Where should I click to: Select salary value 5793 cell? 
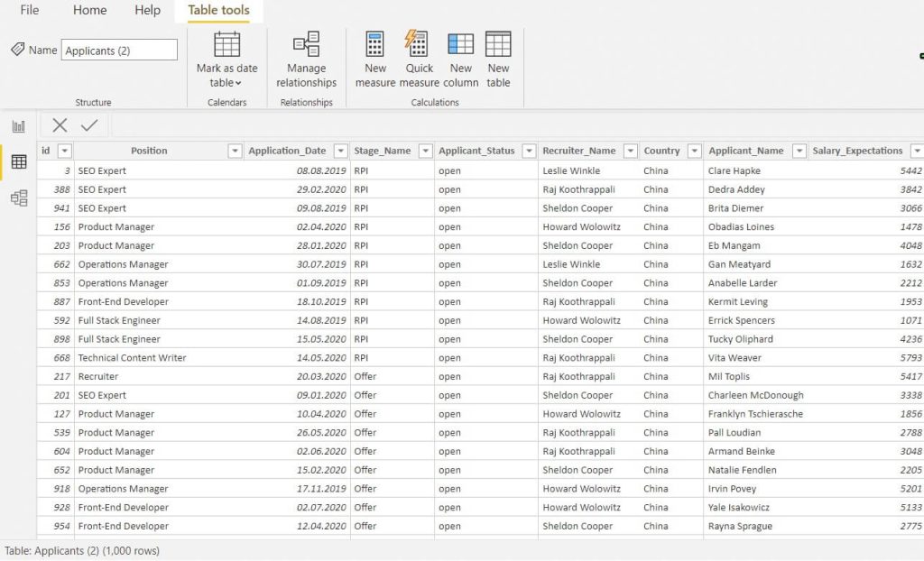[x=865, y=358]
